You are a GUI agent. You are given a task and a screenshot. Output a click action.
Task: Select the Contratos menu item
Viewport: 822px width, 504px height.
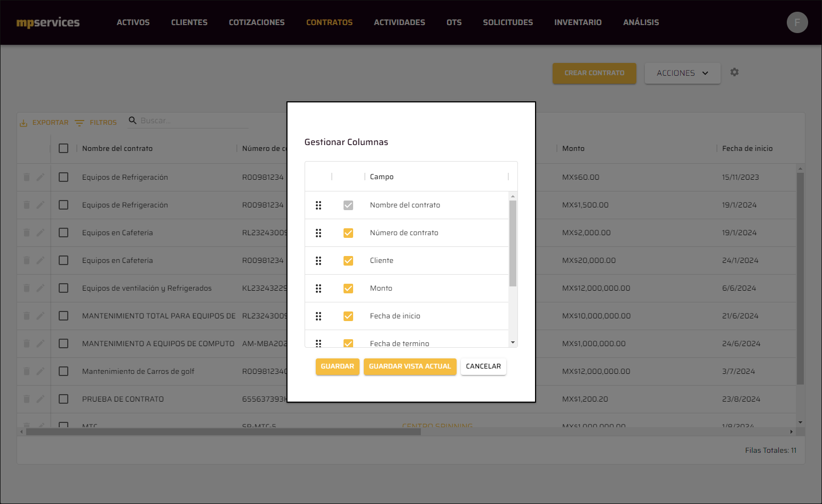tap(329, 22)
